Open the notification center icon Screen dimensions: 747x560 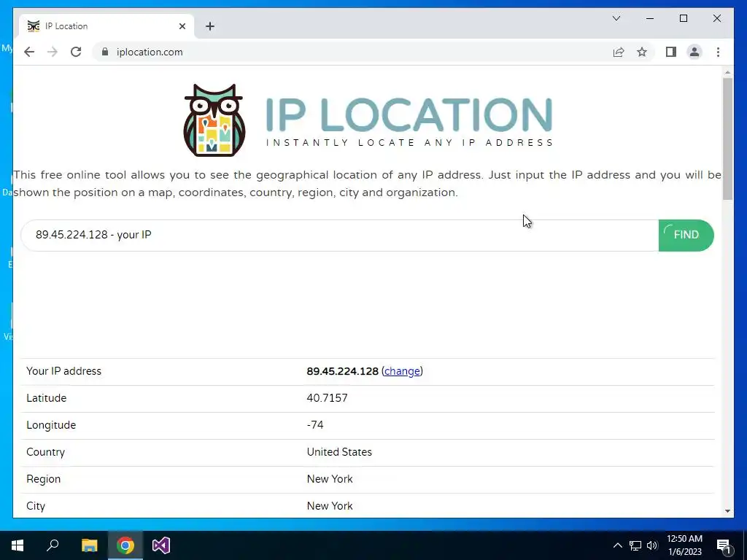724,545
